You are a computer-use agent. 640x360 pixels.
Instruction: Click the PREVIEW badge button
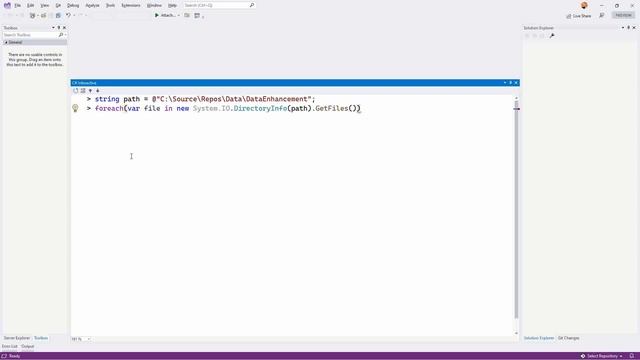(x=623, y=15)
